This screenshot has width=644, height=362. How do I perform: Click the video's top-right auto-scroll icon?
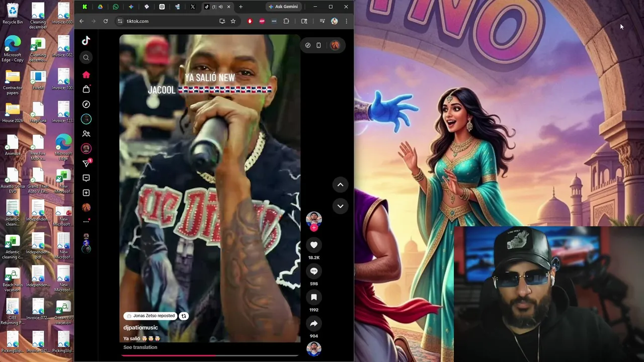click(308, 45)
